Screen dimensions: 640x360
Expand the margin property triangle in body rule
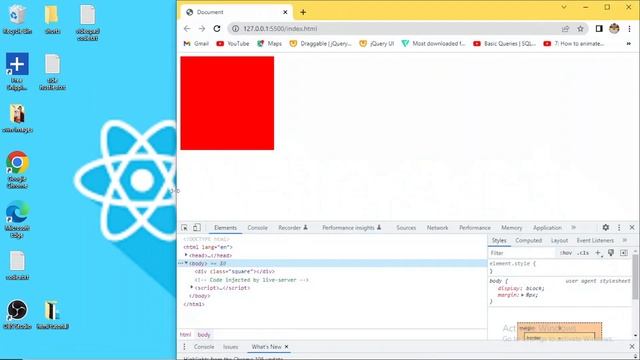coord(523,295)
